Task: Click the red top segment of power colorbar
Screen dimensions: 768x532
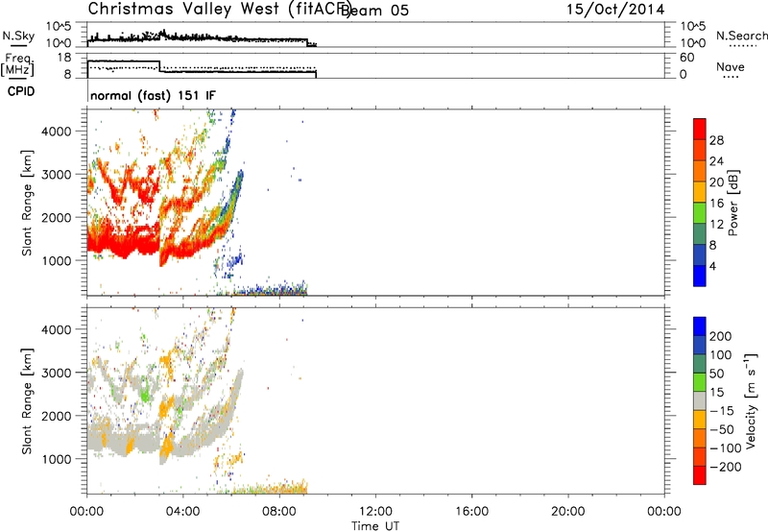Action: coord(700,130)
